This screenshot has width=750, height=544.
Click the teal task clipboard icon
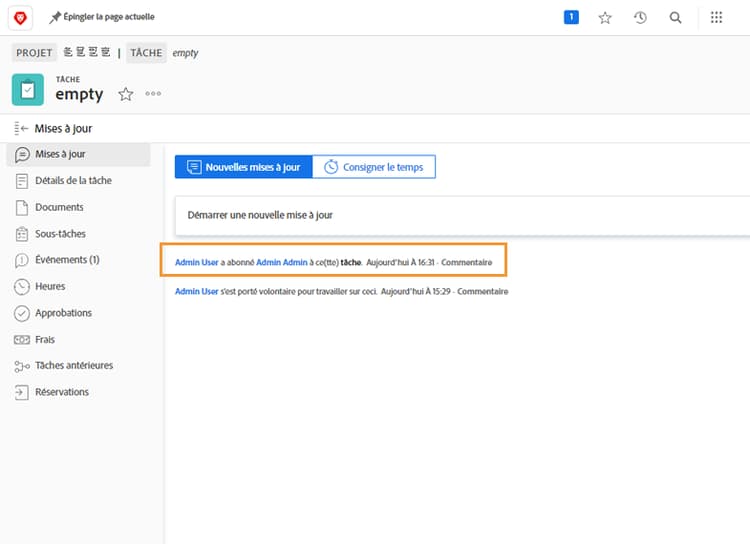[x=28, y=89]
